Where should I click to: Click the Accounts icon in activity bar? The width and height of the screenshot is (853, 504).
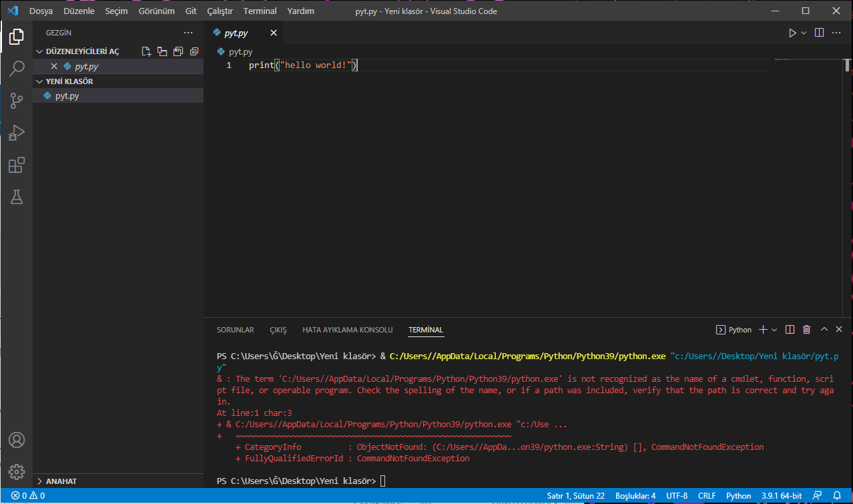coord(17,440)
